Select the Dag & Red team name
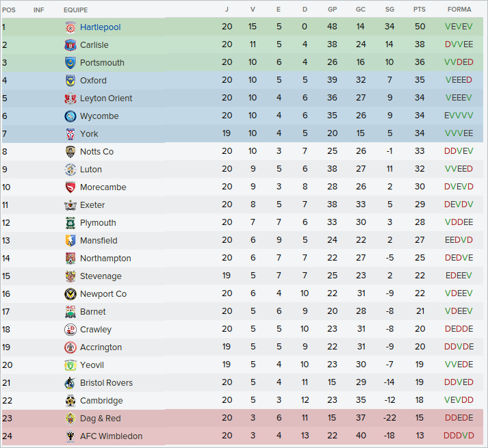This screenshot has height=448, width=488. point(100,419)
